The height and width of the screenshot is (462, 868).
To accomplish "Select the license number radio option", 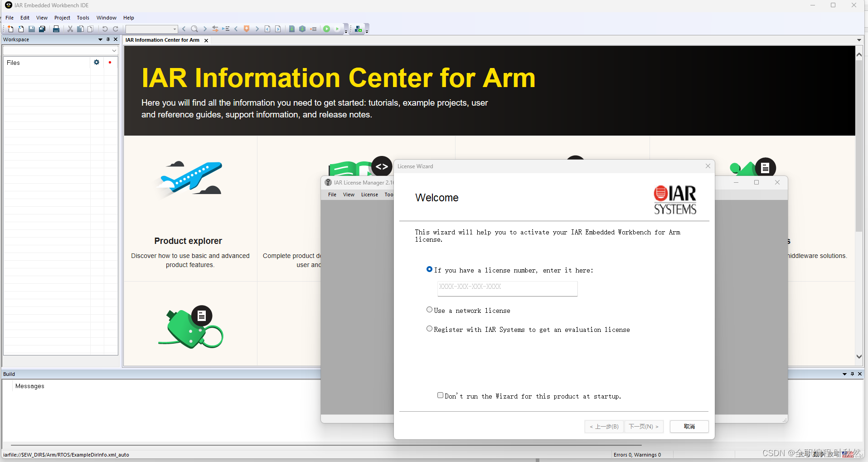I will click(x=429, y=269).
